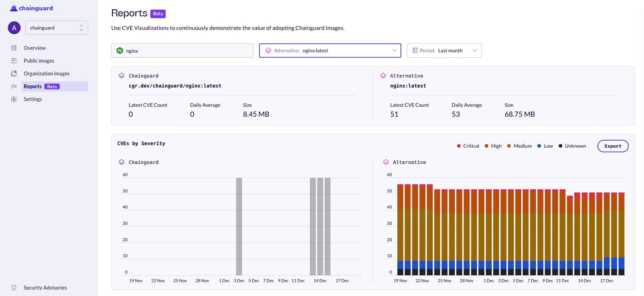Toggle the Medium severity legend dot
Screen dimensions: 644x296
(x=509, y=146)
